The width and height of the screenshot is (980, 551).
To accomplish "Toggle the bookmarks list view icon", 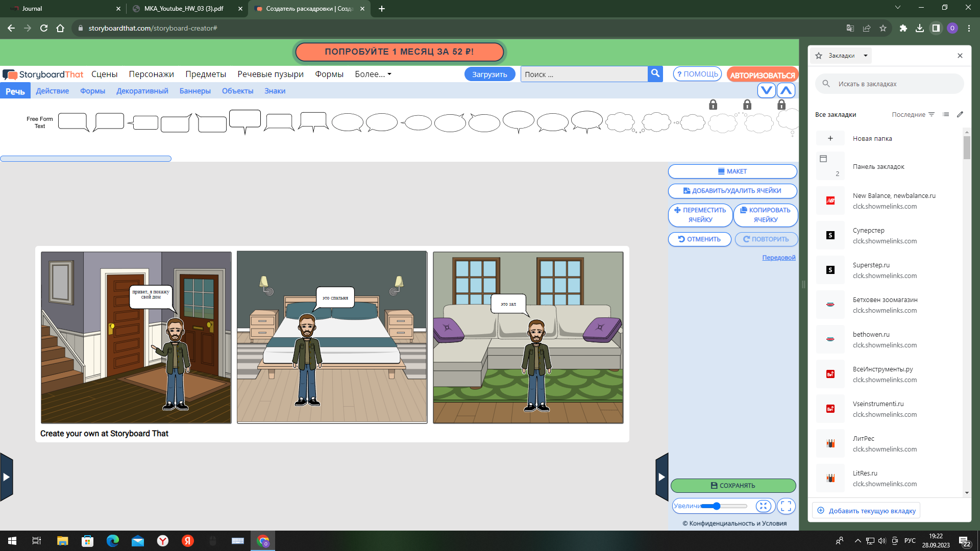I will (946, 114).
